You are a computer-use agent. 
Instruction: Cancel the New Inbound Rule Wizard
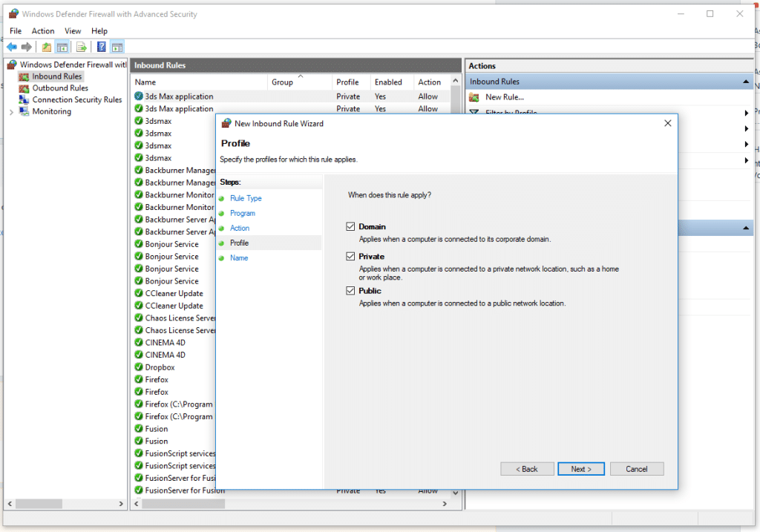(x=637, y=468)
